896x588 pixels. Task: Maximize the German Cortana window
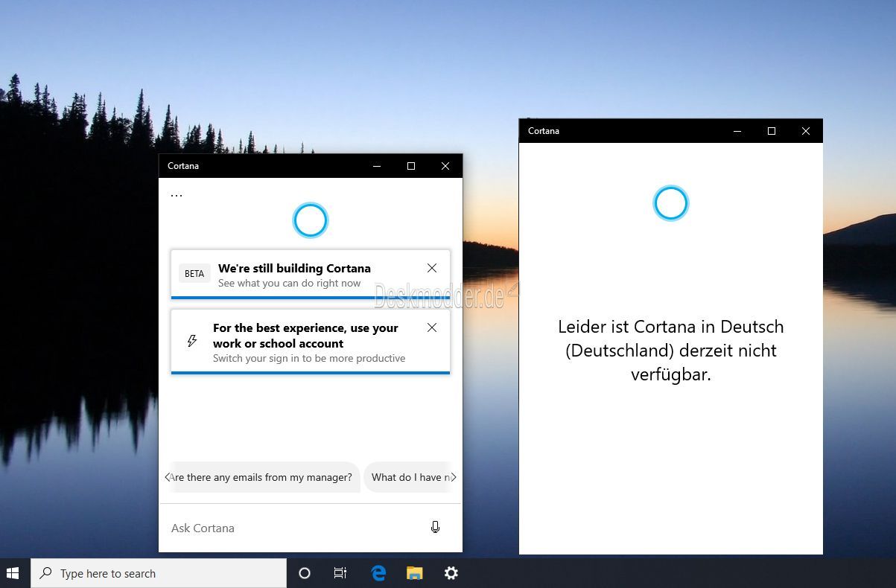(x=772, y=131)
